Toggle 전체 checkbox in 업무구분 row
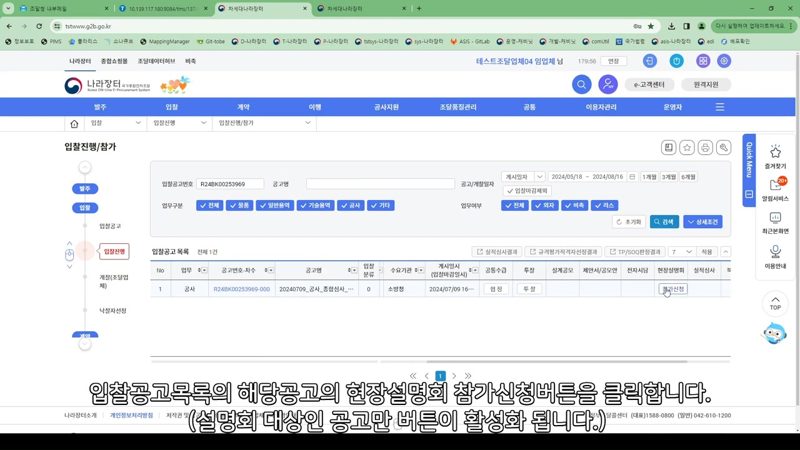 pyautogui.click(x=209, y=205)
